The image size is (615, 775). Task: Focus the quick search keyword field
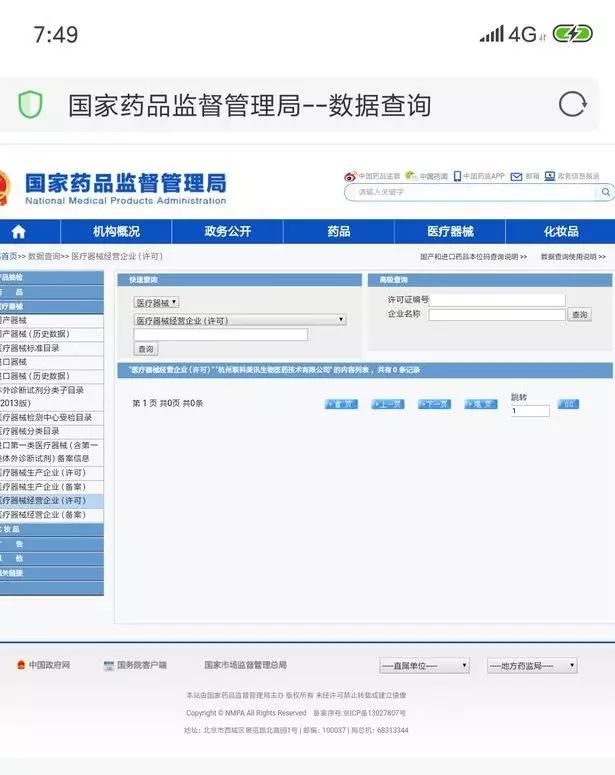click(220, 335)
